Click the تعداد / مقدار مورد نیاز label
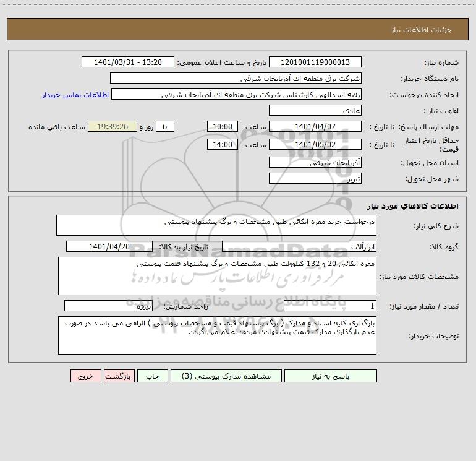Screen dimensions: 476x461 [424, 306]
